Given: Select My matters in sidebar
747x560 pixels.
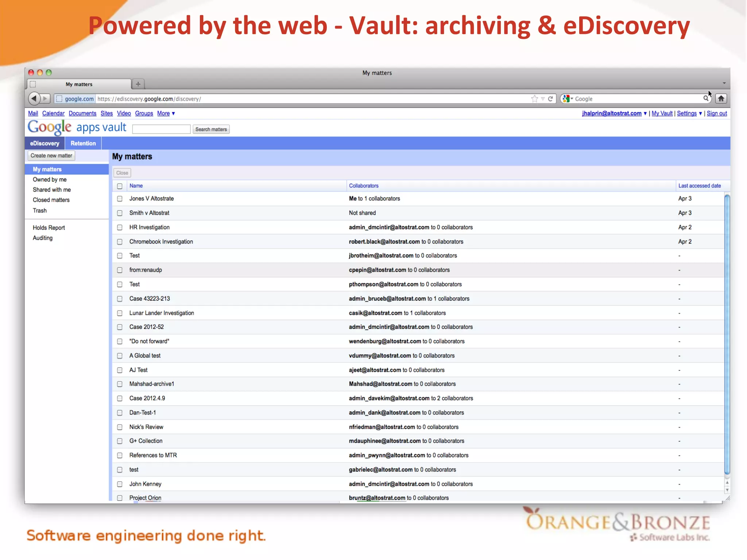Looking at the screenshot, I should 67,169.
